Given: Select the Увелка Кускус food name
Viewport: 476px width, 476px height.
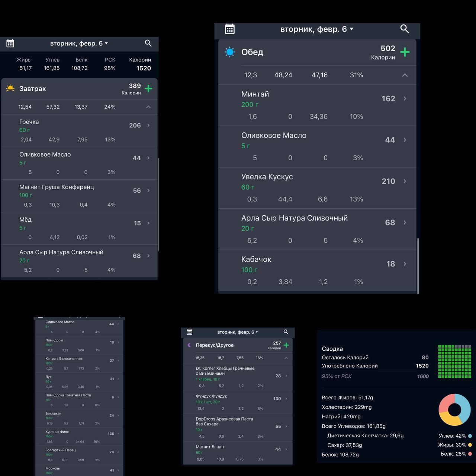Looking at the screenshot, I should (267, 177).
